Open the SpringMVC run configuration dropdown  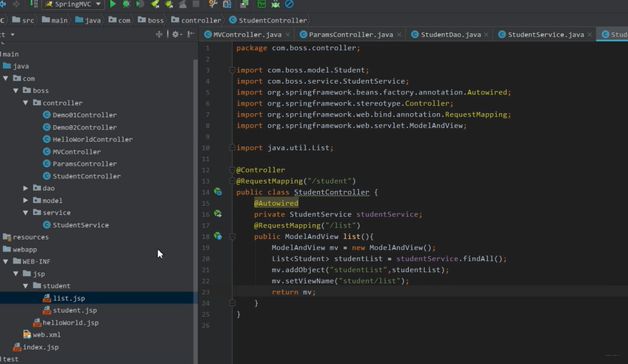pos(73,4)
